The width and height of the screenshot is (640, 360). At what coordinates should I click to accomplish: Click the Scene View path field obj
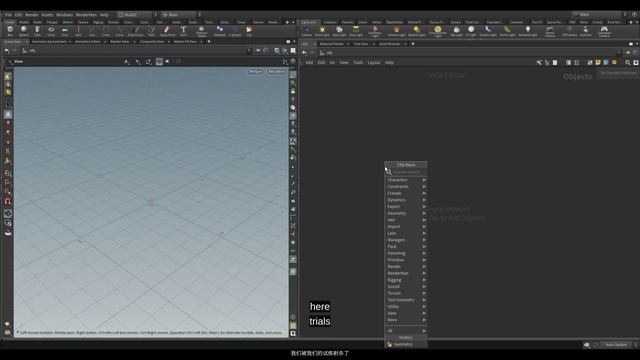tap(136, 51)
